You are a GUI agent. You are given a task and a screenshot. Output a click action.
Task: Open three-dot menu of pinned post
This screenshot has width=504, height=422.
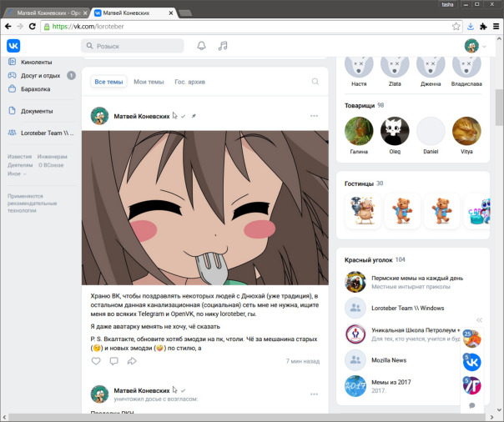pyautogui.click(x=314, y=116)
